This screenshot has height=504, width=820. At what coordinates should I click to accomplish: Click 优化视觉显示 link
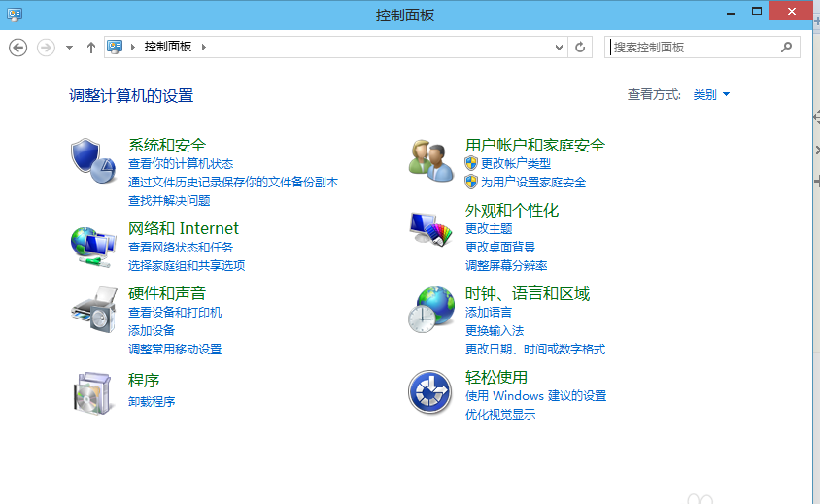pos(500,415)
